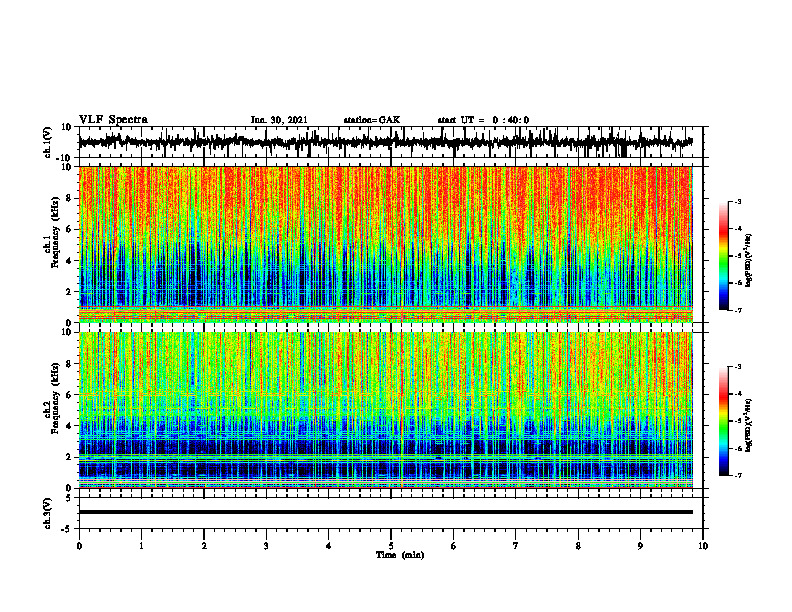The image size is (792, 612).
Task: Click the "9" minute tick label
Action: pos(640,546)
